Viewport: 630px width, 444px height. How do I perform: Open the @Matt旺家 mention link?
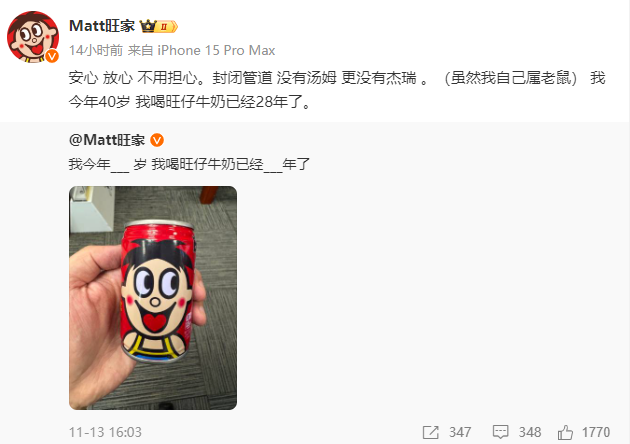click(107, 140)
